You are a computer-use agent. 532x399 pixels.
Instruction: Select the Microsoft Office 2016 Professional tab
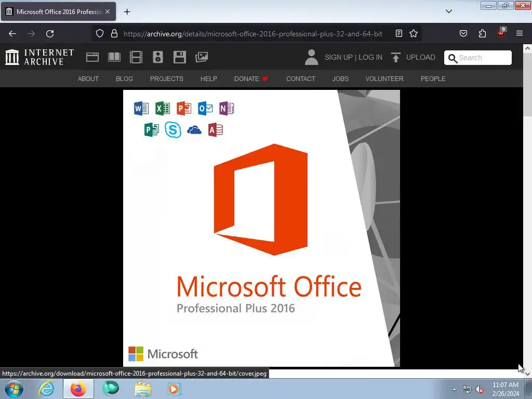click(58, 11)
